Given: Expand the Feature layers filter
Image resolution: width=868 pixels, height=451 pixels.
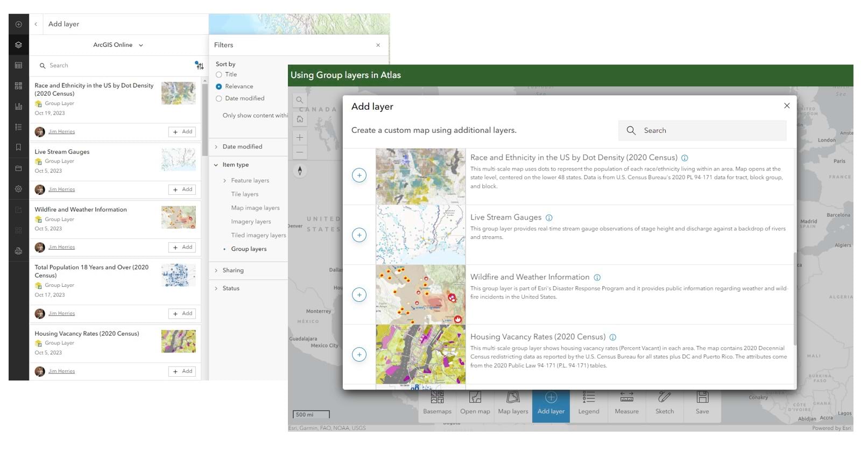Looking at the screenshot, I should click(x=224, y=181).
